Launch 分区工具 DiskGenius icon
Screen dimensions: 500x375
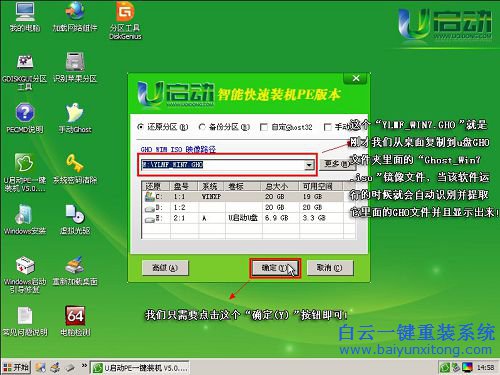point(125,20)
